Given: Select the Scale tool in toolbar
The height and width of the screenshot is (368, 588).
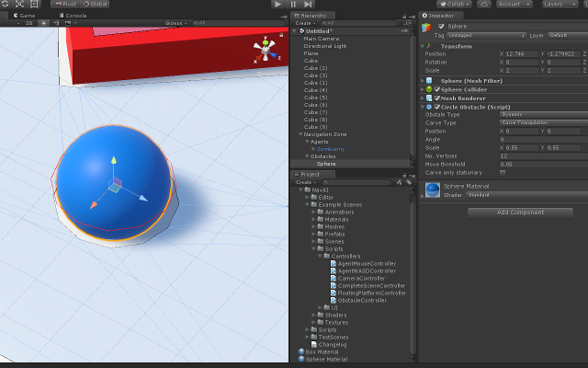Looking at the screenshot, I should pos(19,4).
